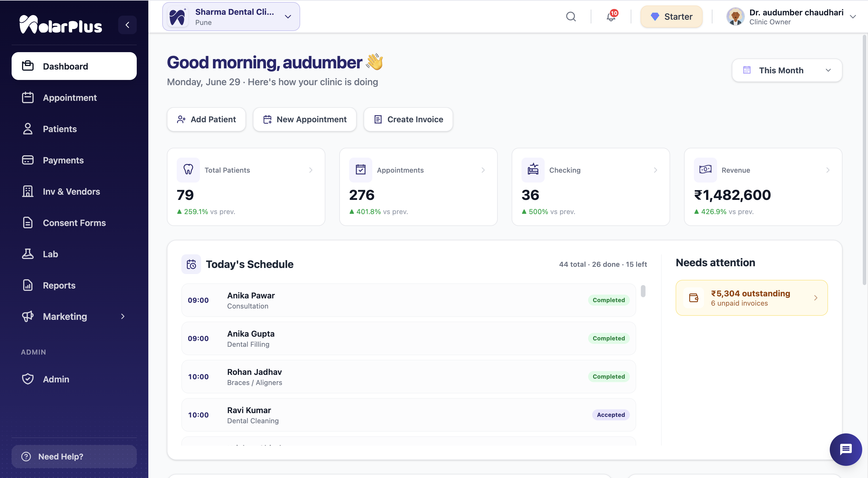Screen dimensions: 868x478
Task: Click the Admin shield icon
Action: pyautogui.click(x=28, y=379)
